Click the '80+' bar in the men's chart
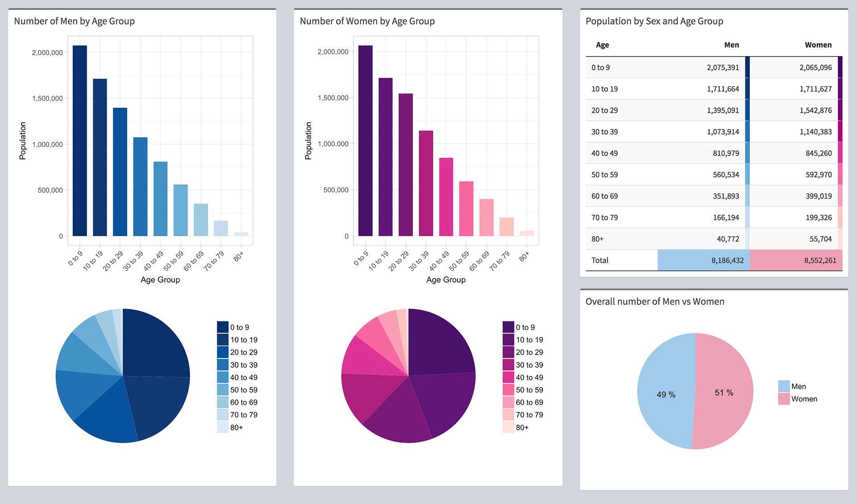Screen dimensions: 857x504 click(x=241, y=234)
